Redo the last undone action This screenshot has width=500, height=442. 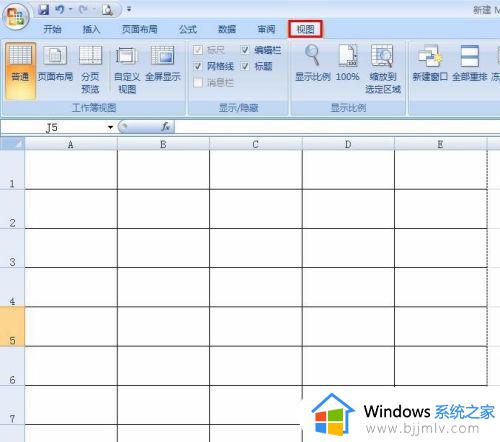coord(83,9)
